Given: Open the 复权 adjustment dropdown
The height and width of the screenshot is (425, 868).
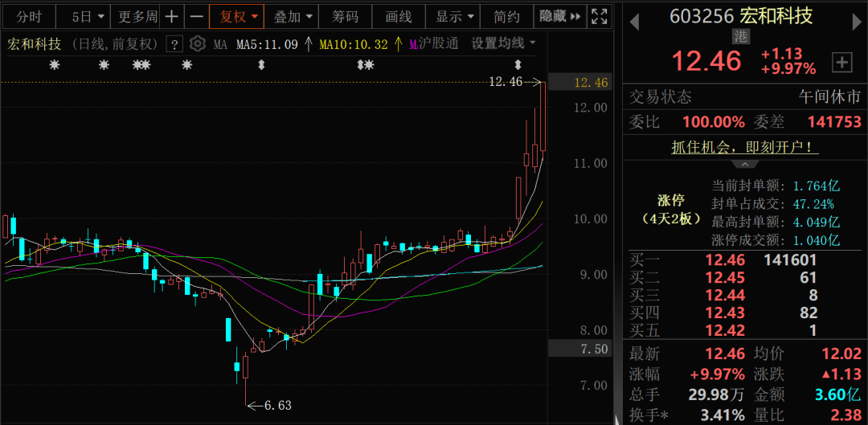Looking at the screenshot, I should 239,17.
